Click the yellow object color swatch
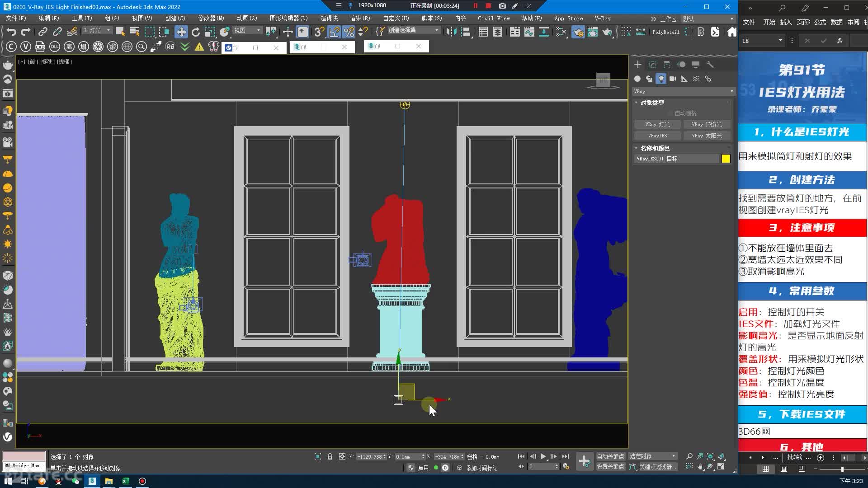The height and width of the screenshot is (488, 868). [726, 159]
